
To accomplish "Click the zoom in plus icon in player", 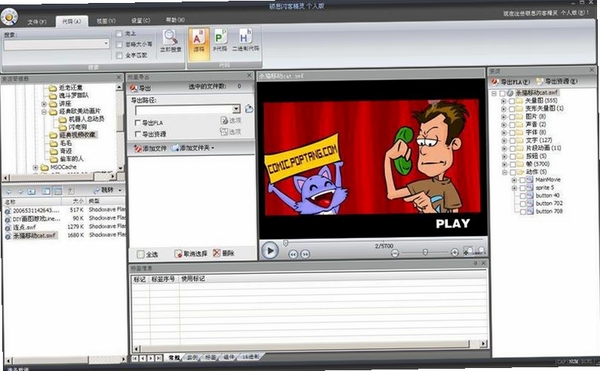I will click(x=454, y=252).
